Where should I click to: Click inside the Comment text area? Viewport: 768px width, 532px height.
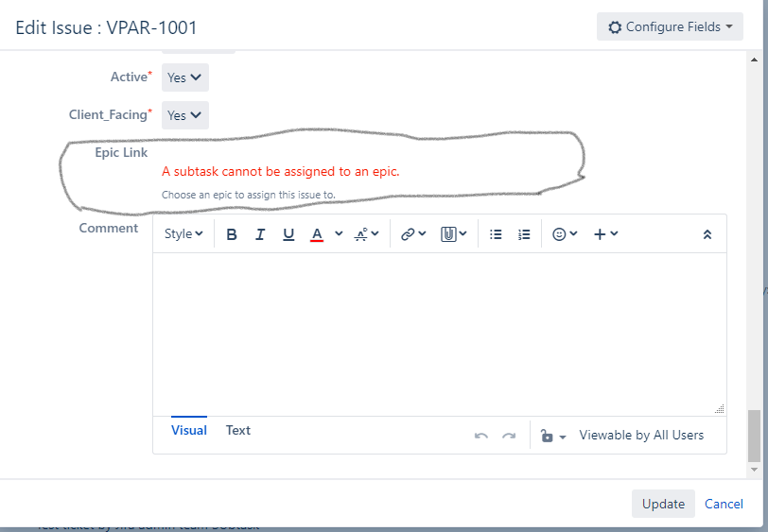[x=440, y=334]
